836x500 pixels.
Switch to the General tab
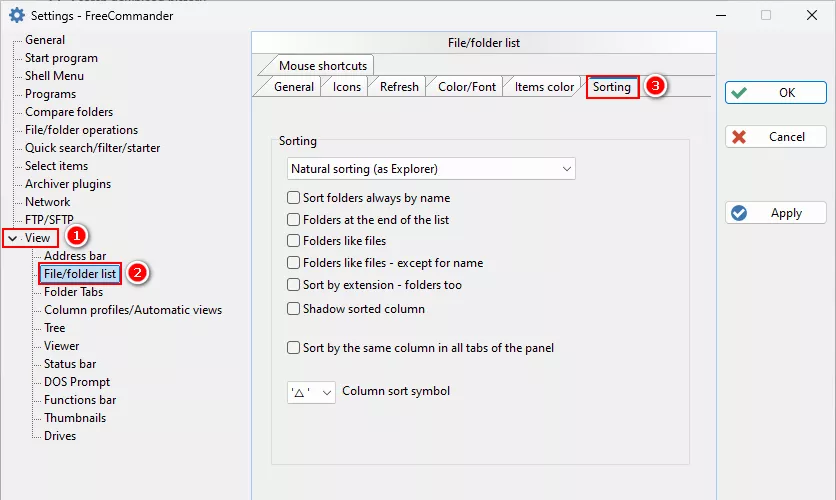pos(294,87)
